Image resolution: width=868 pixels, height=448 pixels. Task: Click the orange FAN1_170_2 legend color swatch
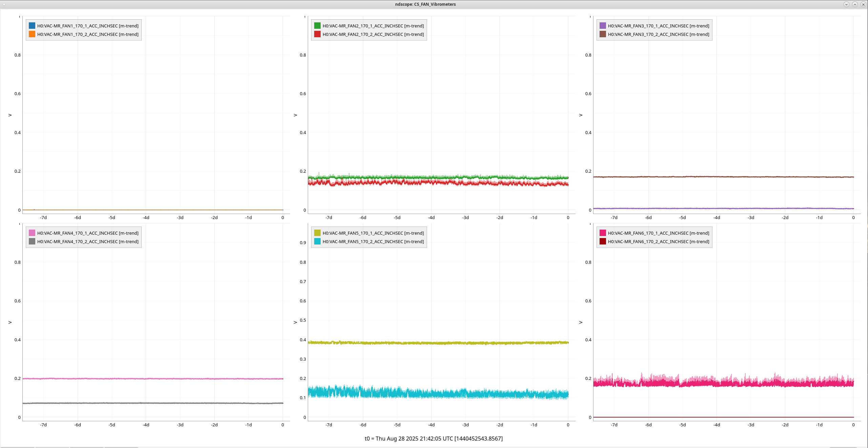pos(32,34)
